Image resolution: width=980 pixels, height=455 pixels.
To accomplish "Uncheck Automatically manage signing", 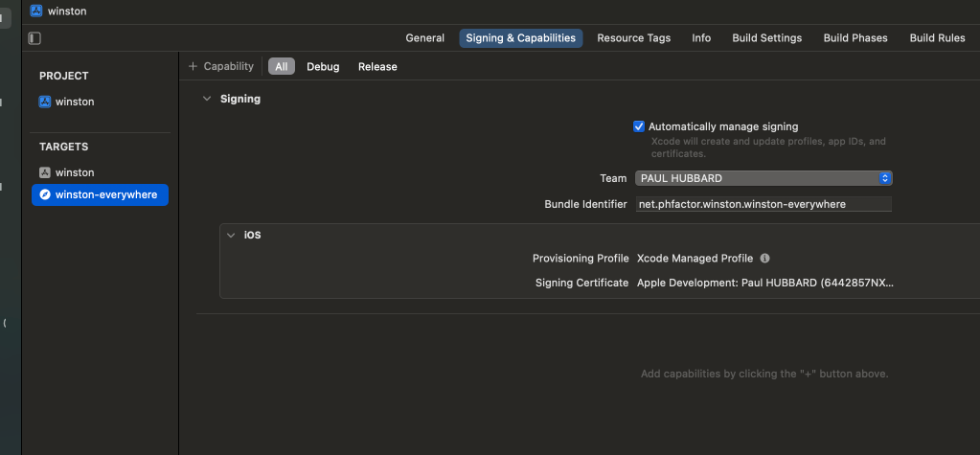I will click(639, 126).
